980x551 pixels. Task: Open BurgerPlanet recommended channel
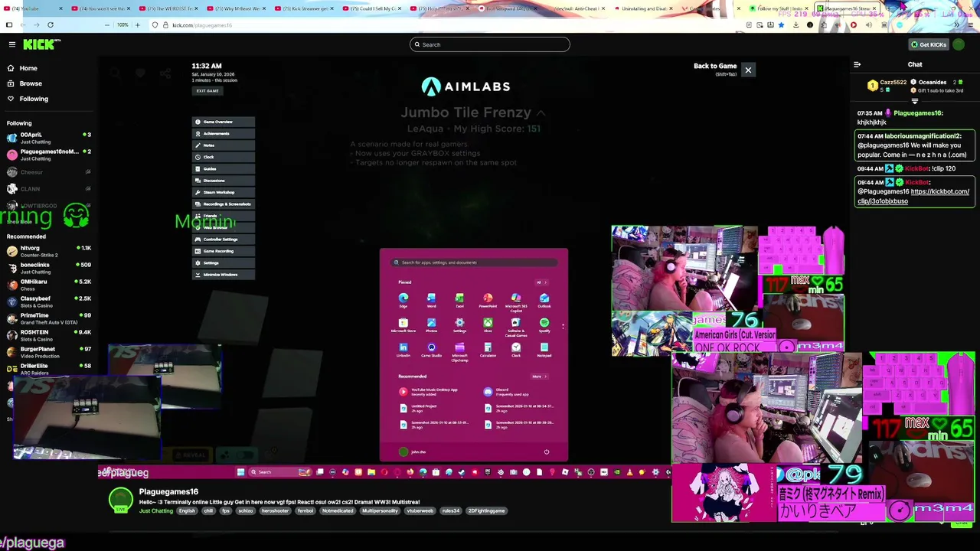pyautogui.click(x=48, y=352)
